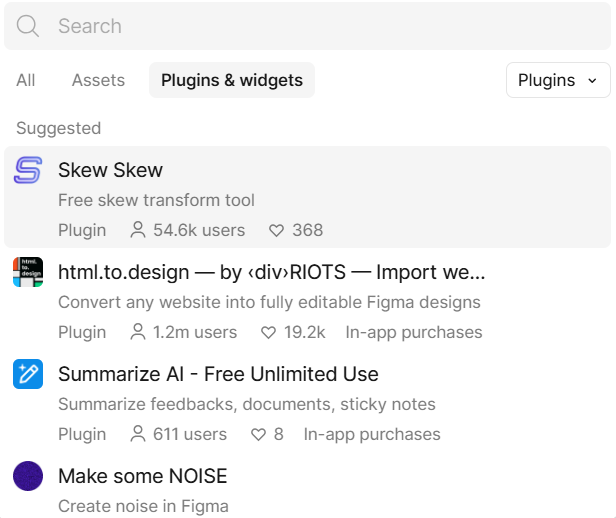Switch to the Assets tab
The image size is (616, 518).
98,80
